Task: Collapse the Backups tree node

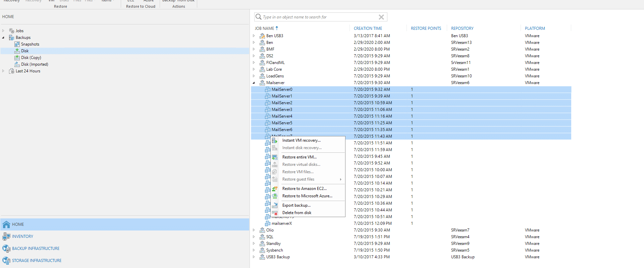Action: coord(3,38)
